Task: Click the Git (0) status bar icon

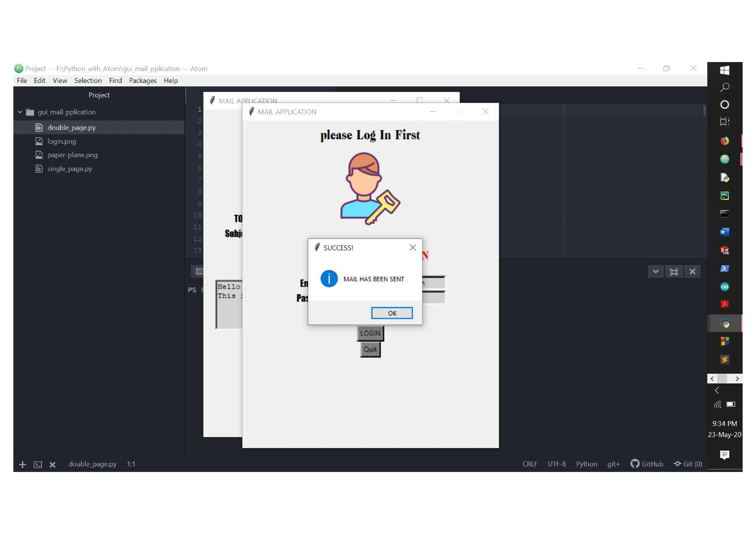Action: point(688,464)
